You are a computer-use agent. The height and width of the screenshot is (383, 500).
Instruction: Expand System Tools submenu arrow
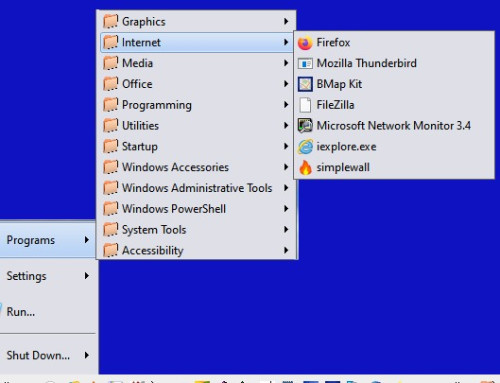286,229
